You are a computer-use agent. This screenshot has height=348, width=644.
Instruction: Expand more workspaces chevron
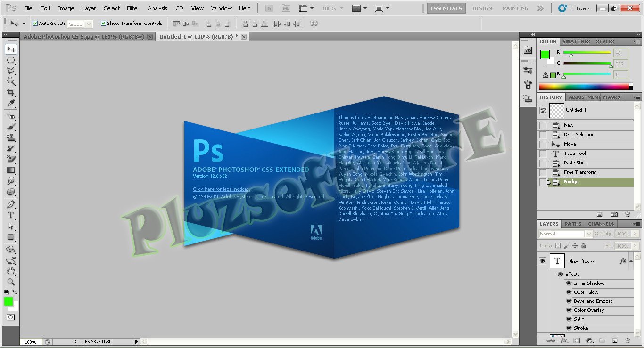[x=541, y=8]
